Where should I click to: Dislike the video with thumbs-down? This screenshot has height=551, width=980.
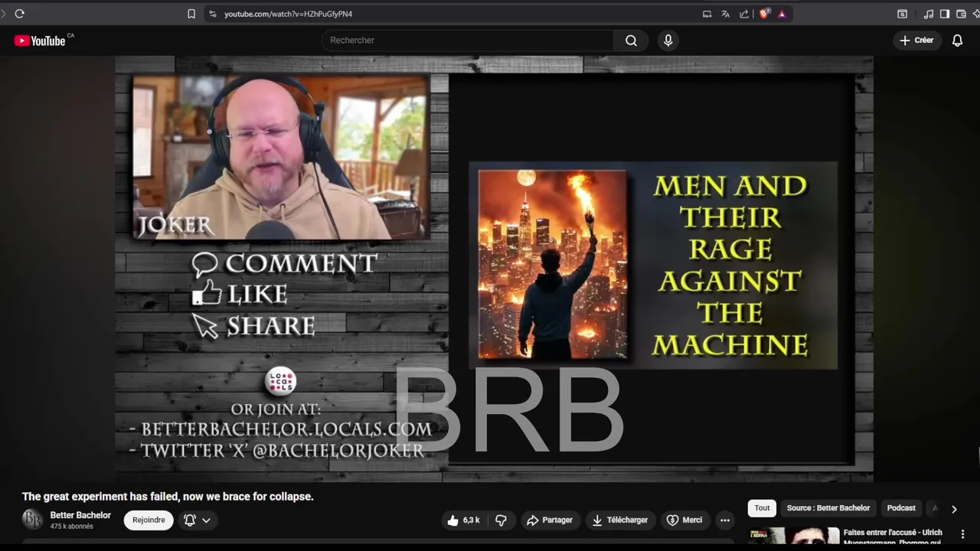point(501,520)
